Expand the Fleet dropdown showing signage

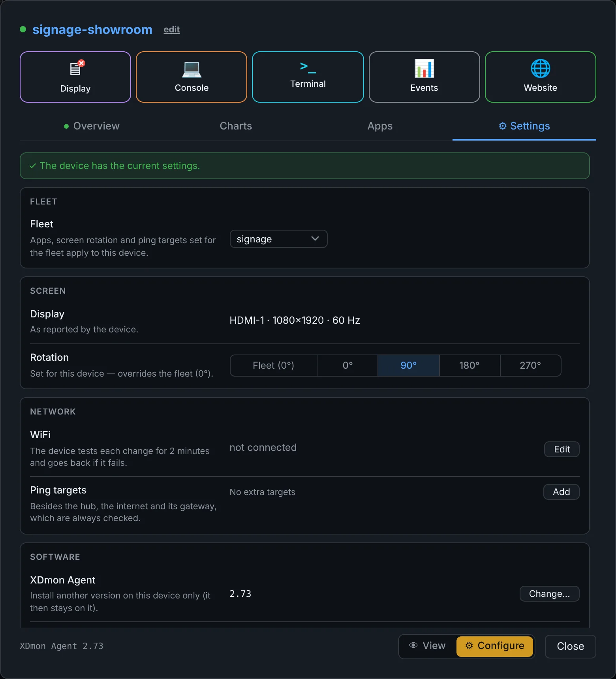point(279,239)
